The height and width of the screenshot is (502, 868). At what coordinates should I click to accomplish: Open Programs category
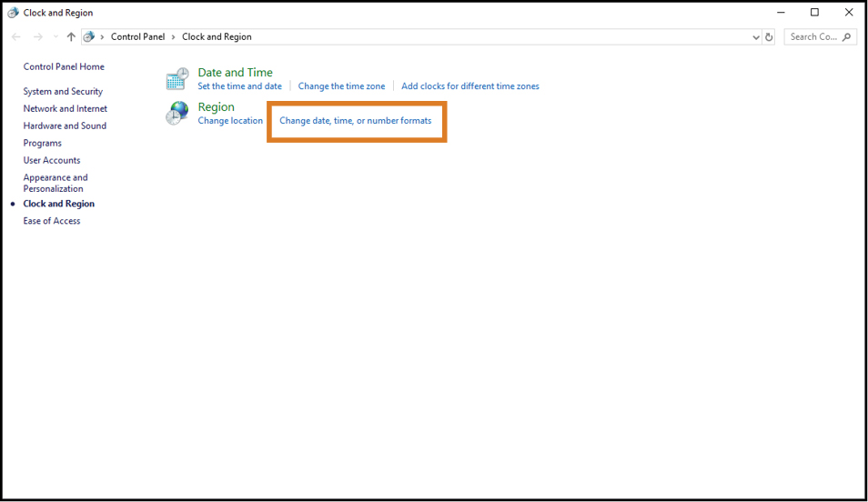coord(43,143)
